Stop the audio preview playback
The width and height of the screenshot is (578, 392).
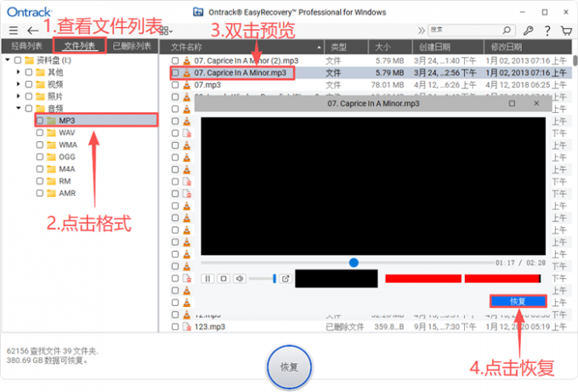[224, 278]
